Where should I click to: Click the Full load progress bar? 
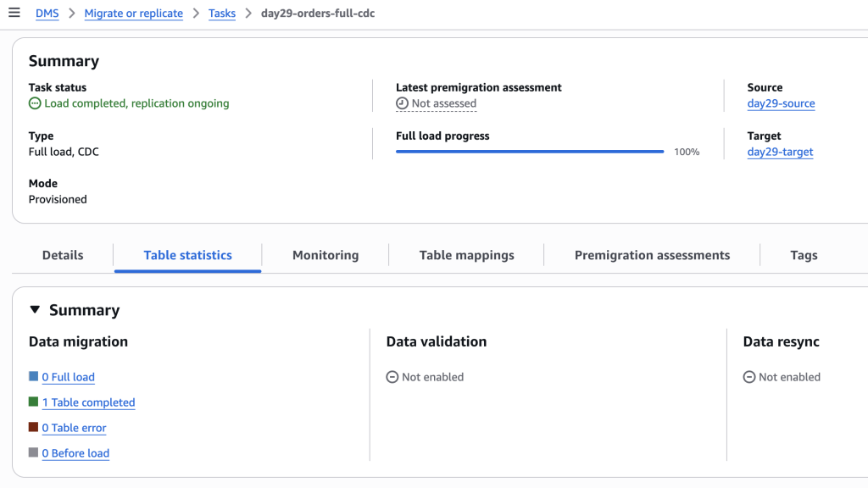[x=530, y=152]
